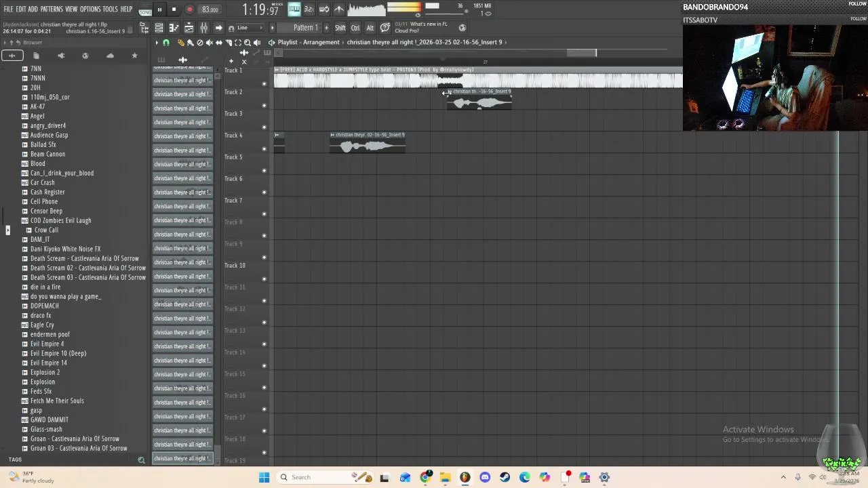Click the playlist horizontal scrollbar thumb

582,52
